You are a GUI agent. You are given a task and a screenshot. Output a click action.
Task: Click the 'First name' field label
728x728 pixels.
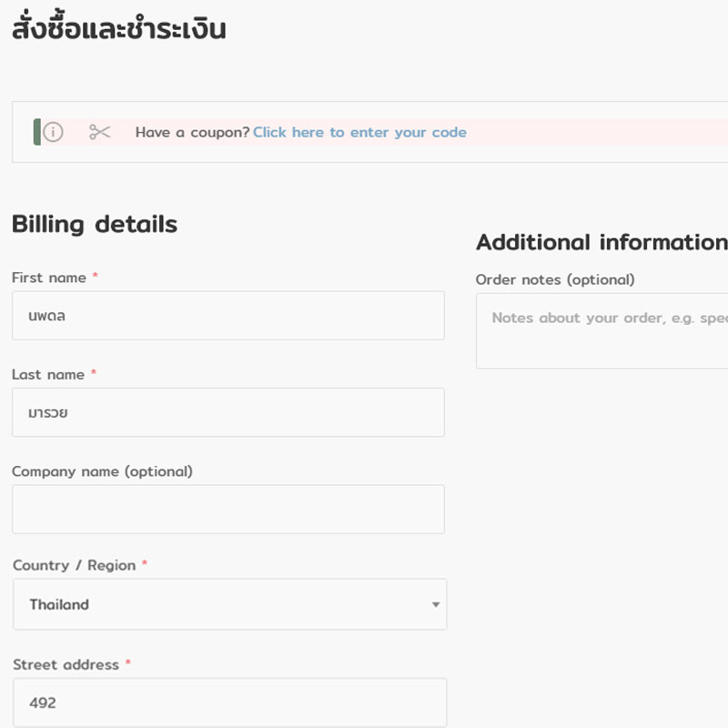pyautogui.click(x=49, y=278)
